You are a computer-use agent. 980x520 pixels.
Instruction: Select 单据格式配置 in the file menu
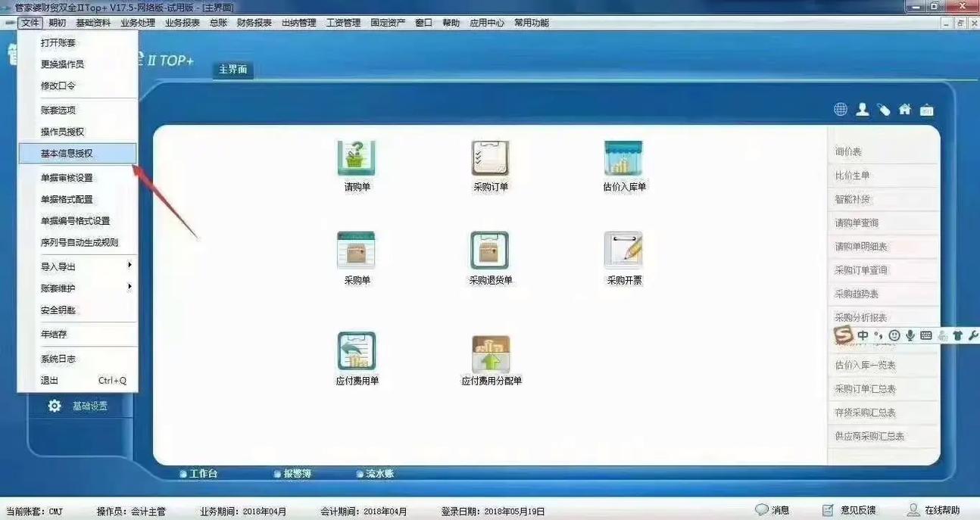tap(77, 199)
